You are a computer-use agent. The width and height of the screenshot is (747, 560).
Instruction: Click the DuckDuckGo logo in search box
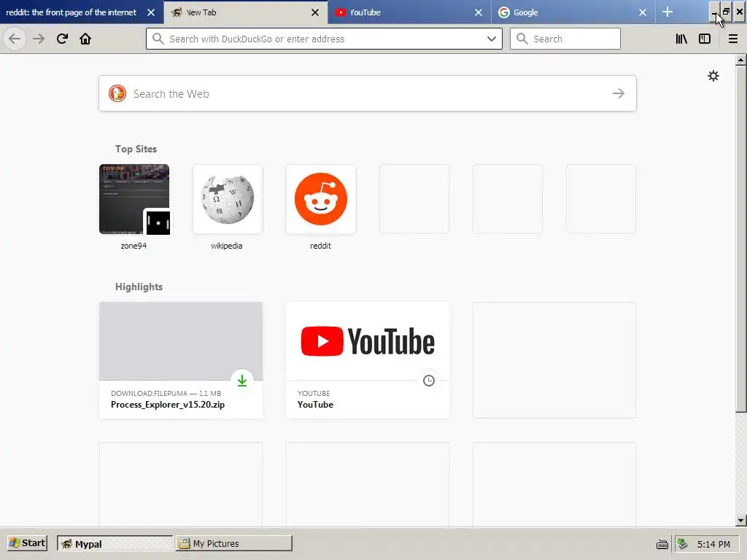[x=117, y=93]
